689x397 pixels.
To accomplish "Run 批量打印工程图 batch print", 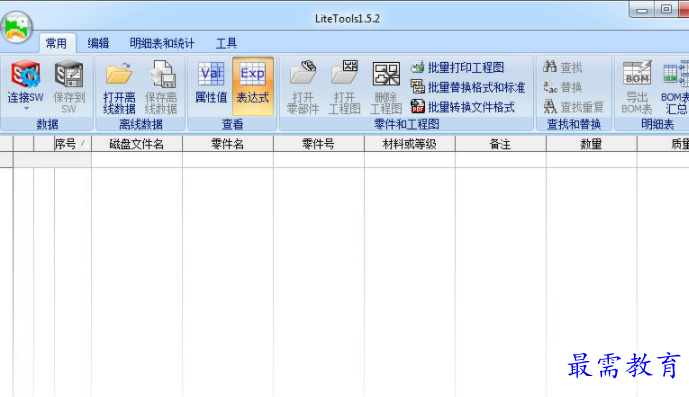I will pos(457,67).
